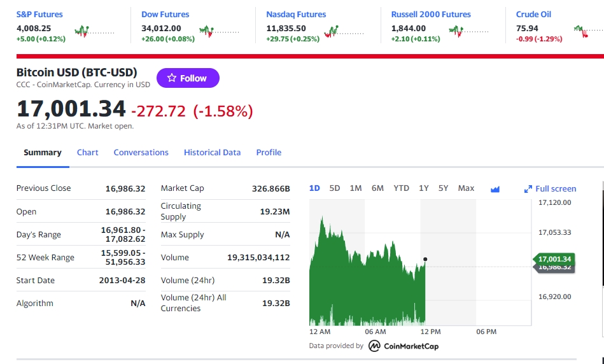This screenshot has height=364, width=604.
Task: Open the chart type area icon
Action: [495, 189]
